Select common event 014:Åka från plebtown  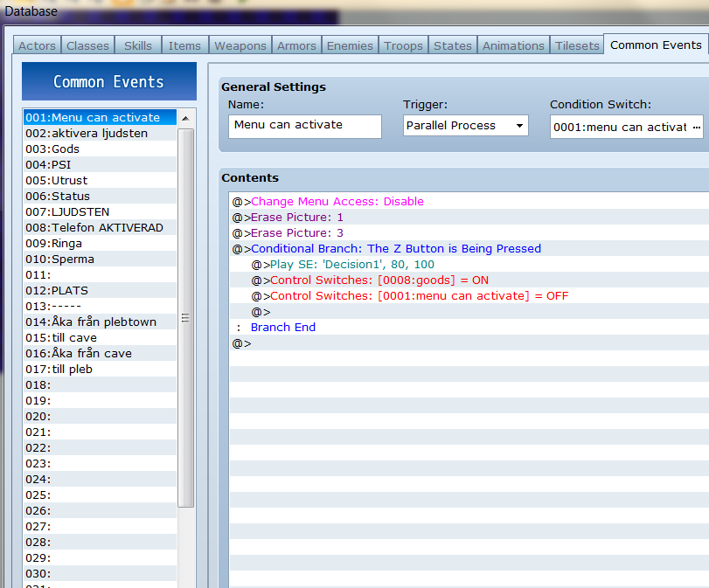click(x=100, y=322)
